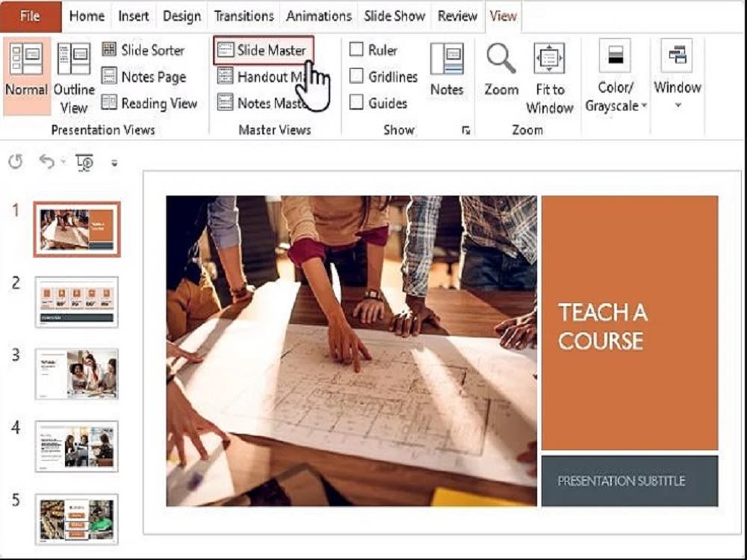The width and height of the screenshot is (747, 560).
Task: Open the Zoom dialog
Action: pyautogui.click(x=501, y=69)
